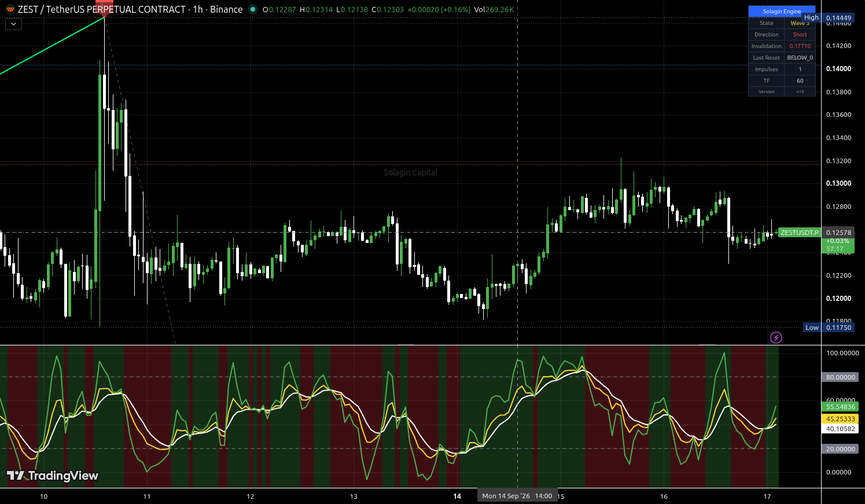This screenshot has width=865, height=504.
Task: Click the red marker flag at chart top
Action: 104,8
